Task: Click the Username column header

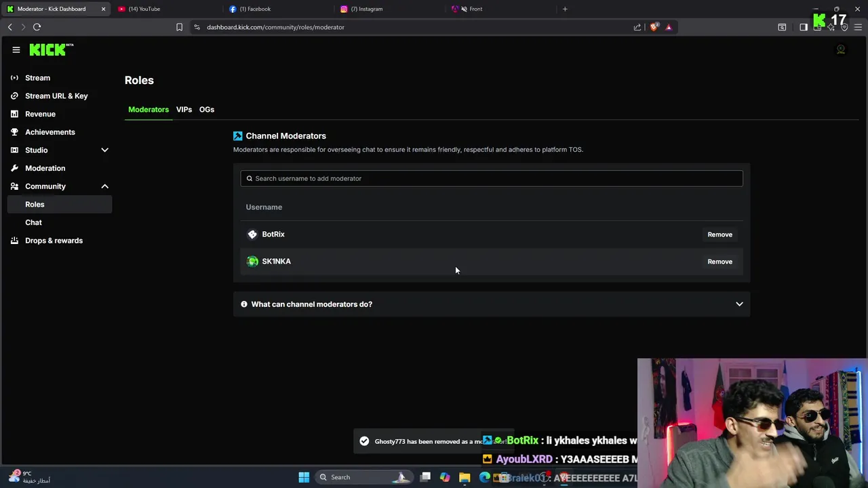Action: coord(264,207)
